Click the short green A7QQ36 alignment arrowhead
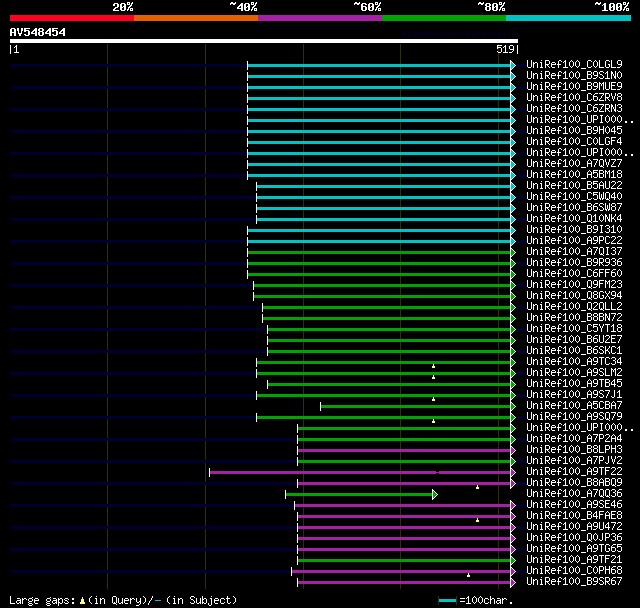Screen dimensions: 640x608 coord(435,495)
